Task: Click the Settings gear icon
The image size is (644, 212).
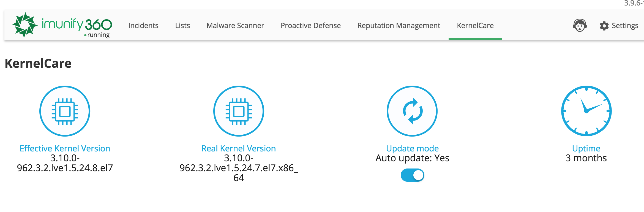Action: point(604,26)
